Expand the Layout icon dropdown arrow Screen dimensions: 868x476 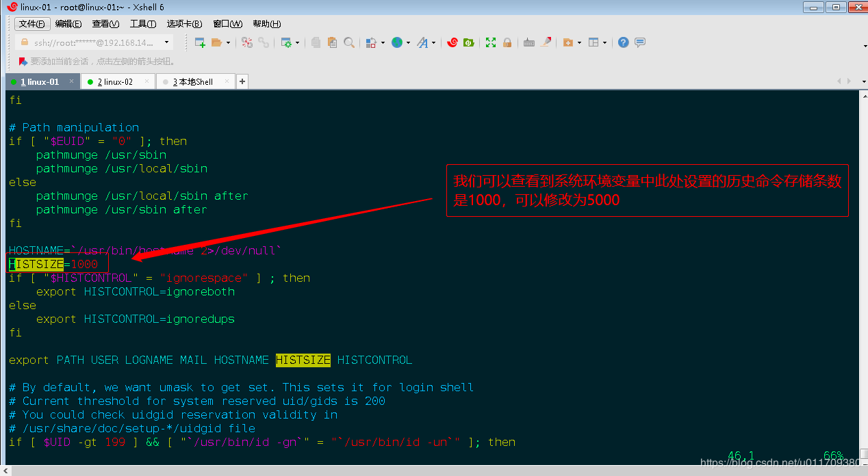pos(605,42)
